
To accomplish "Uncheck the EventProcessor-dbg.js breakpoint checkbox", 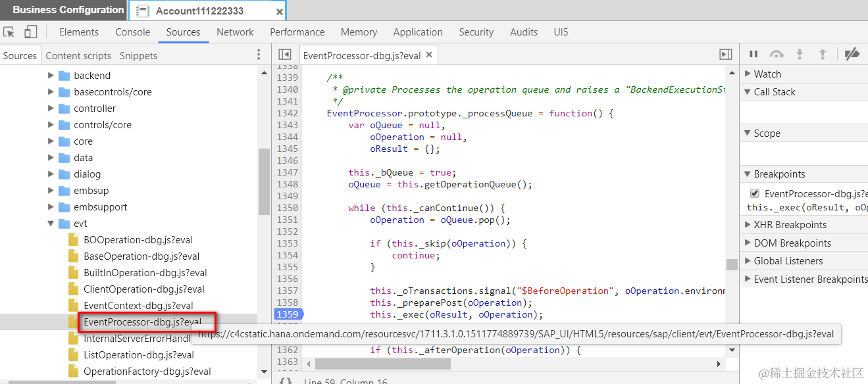I will [x=755, y=193].
